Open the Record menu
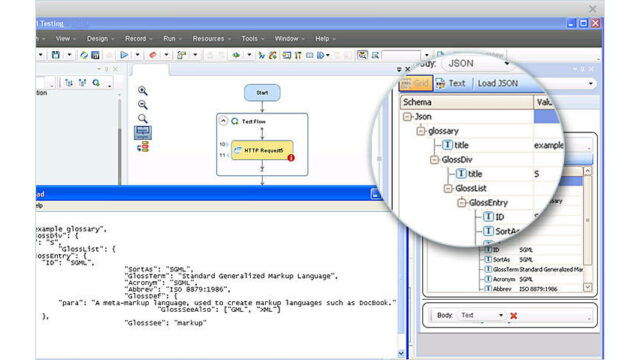640x360 pixels. pyautogui.click(x=136, y=38)
